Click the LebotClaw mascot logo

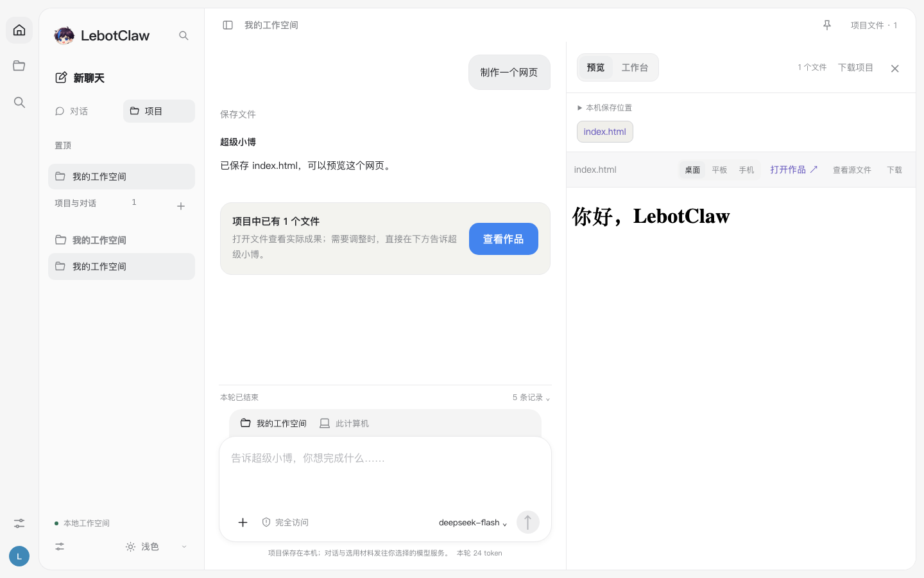[64, 35]
